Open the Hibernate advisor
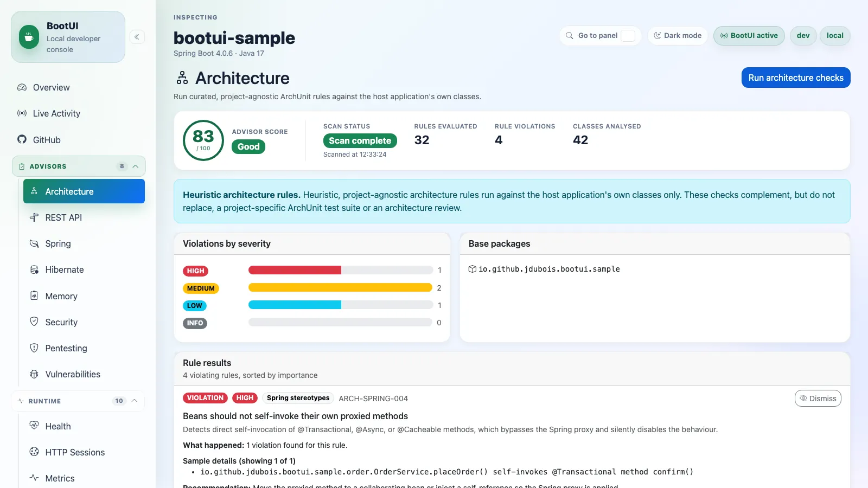 pos(84,269)
